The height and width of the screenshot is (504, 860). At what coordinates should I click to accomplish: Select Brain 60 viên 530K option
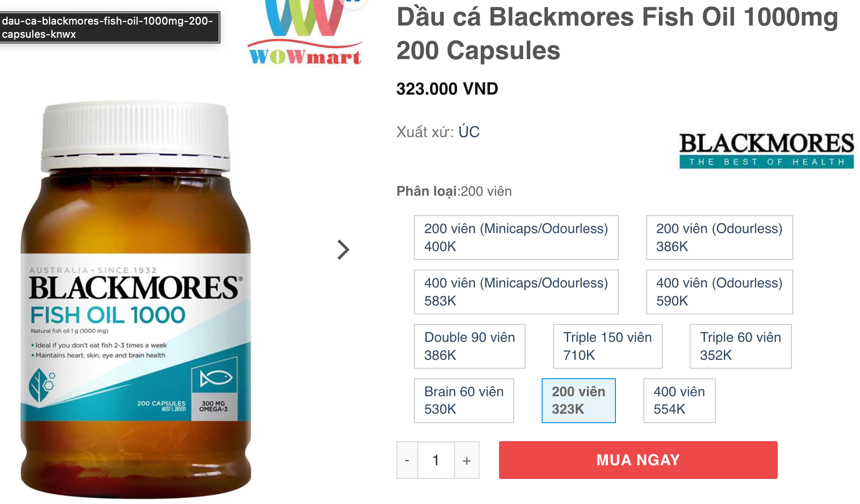(464, 400)
